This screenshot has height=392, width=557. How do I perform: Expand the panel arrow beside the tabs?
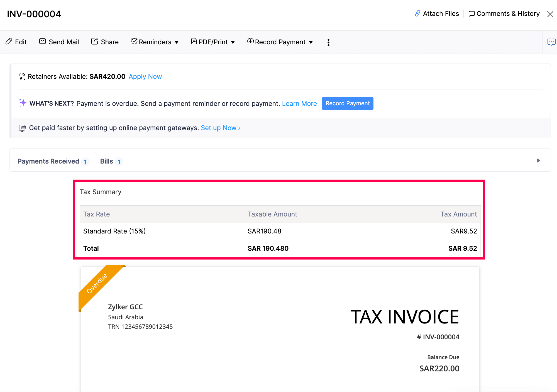point(538,161)
